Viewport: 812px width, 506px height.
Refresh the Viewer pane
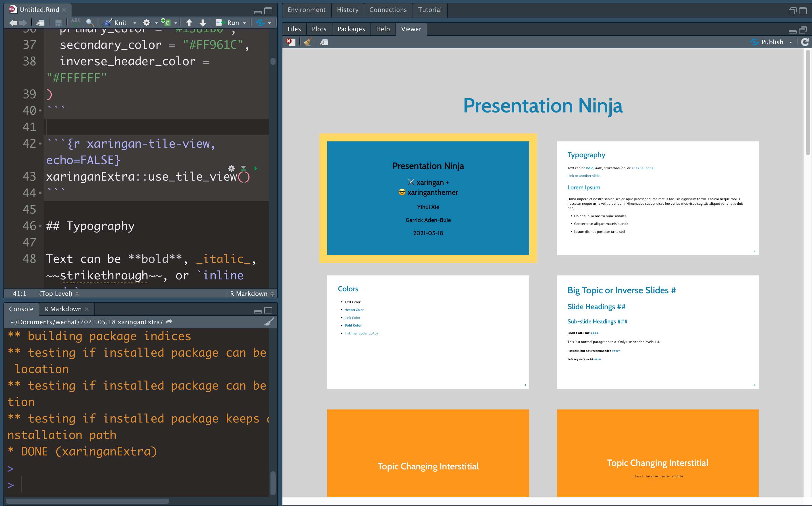coord(805,42)
